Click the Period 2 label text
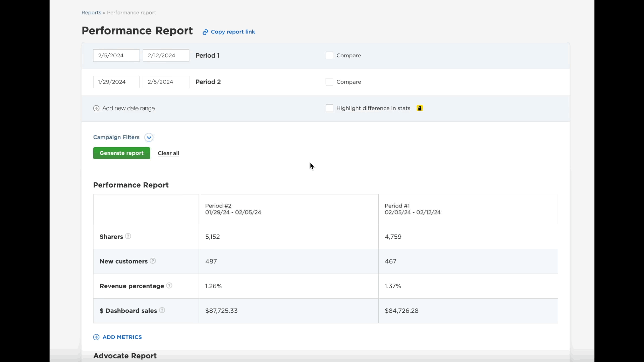This screenshot has width=644, height=362. tap(208, 82)
